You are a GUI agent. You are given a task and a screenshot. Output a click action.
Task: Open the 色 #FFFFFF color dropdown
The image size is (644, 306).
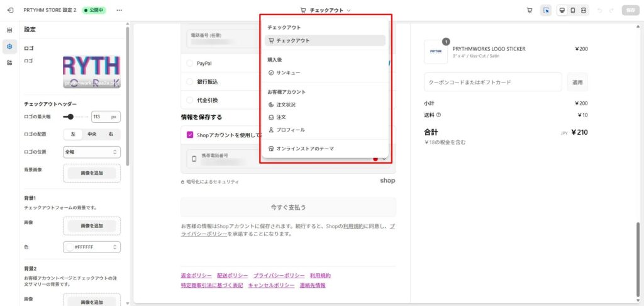click(92, 247)
